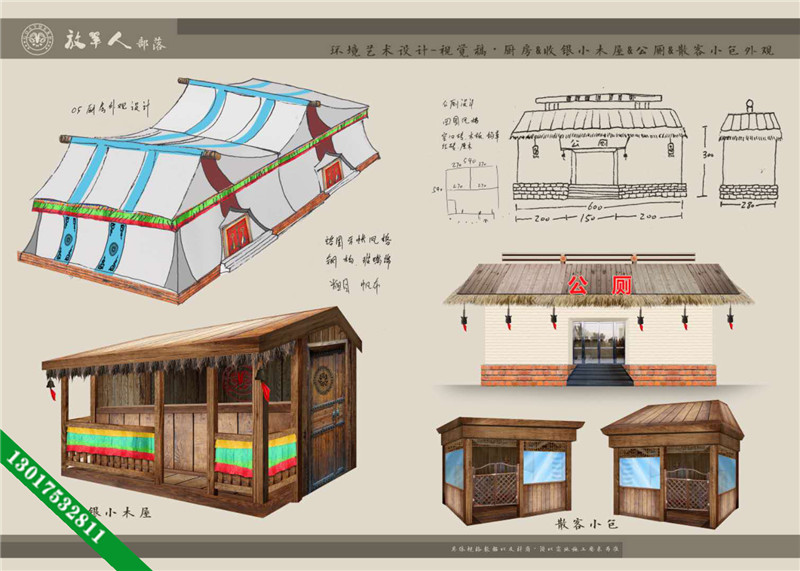800x571 pixels.
Task: Select the narrow side elevation sketch
Action: pos(749,150)
